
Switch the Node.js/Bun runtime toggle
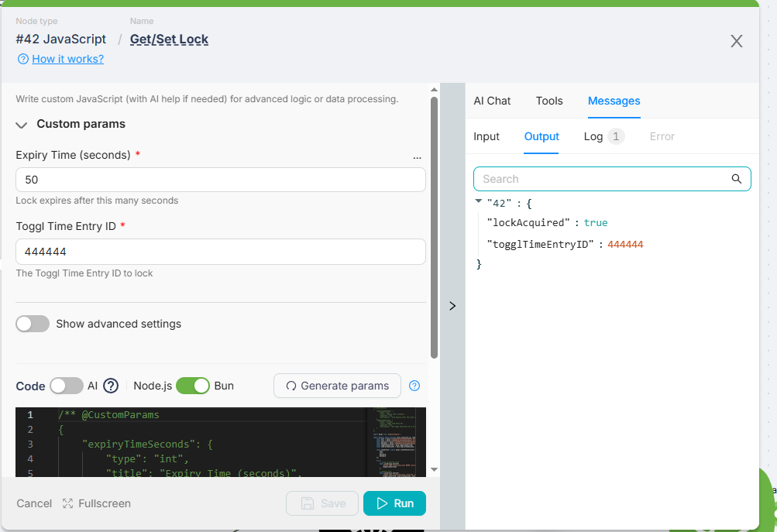[192, 386]
